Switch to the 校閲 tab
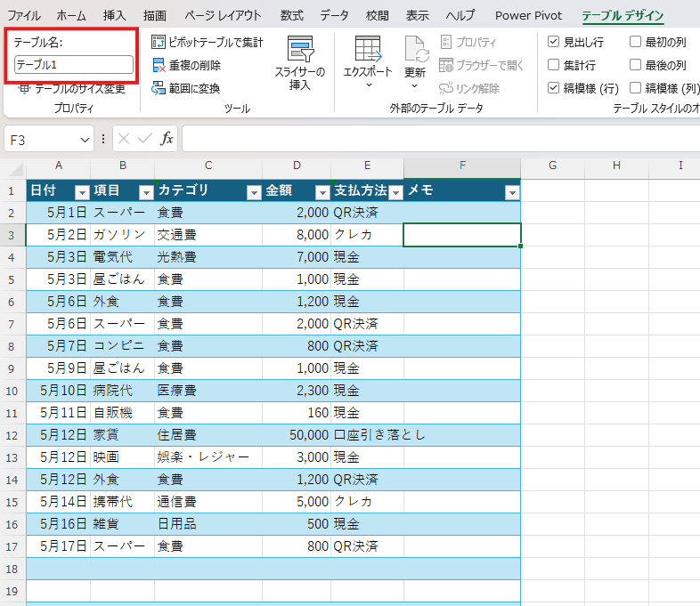Image resolution: width=700 pixels, height=606 pixels. click(378, 16)
